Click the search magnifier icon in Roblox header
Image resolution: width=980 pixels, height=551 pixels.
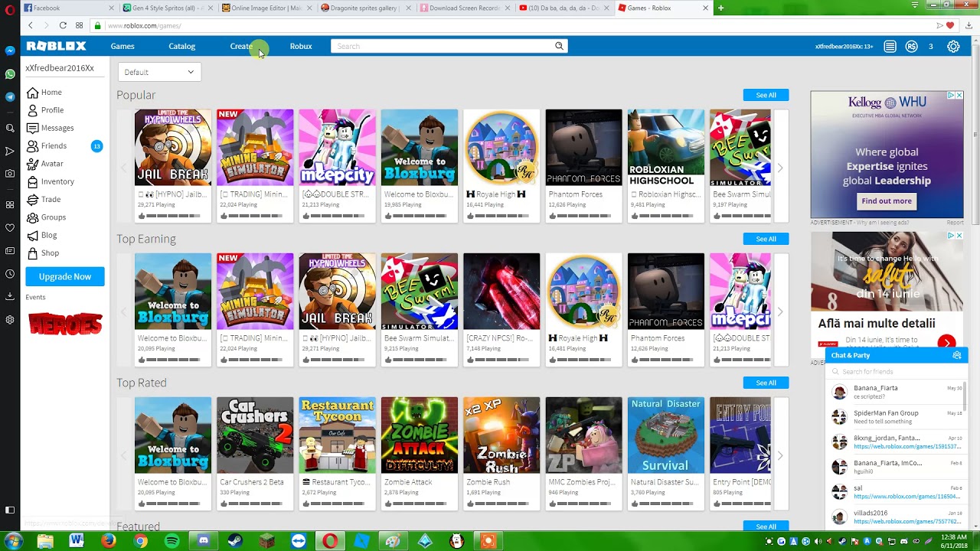coord(559,46)
